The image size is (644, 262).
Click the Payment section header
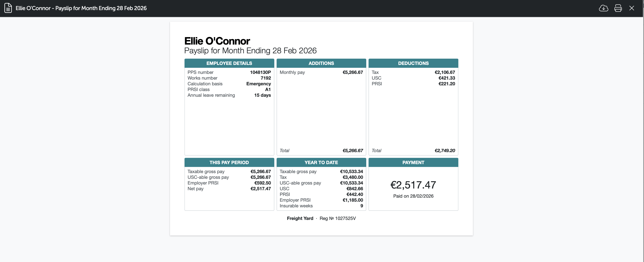click(x=413, y=162)
